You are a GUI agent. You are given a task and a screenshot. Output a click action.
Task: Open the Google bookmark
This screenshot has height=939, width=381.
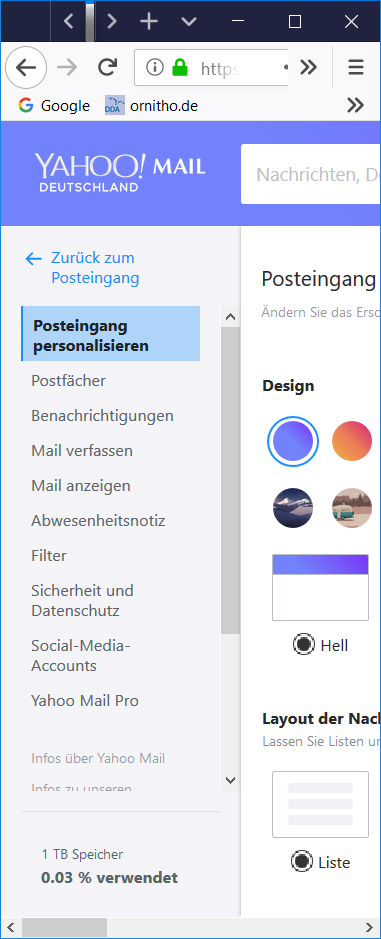click(x=54, y=106)
